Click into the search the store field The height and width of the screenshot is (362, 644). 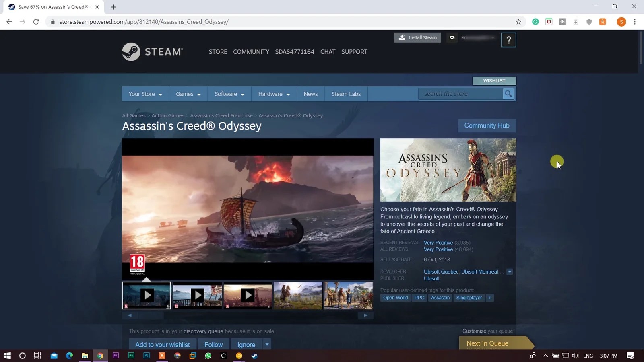coord(461,94)
